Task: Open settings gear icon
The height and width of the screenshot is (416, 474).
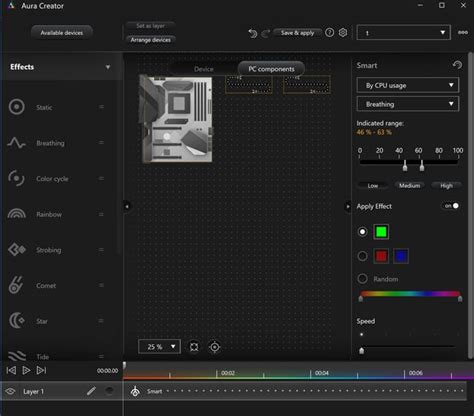Action: click(x=343, y=33)
